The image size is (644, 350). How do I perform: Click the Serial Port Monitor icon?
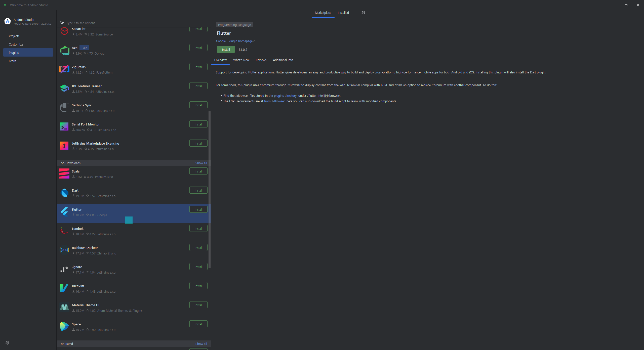click(x=64, y=126)
